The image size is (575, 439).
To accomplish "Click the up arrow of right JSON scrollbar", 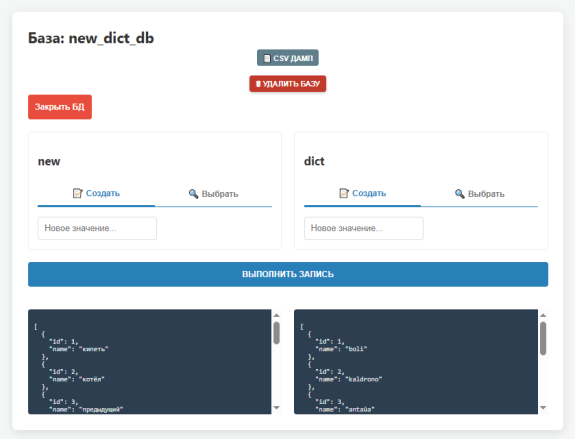I will click(x=543, y=315).
